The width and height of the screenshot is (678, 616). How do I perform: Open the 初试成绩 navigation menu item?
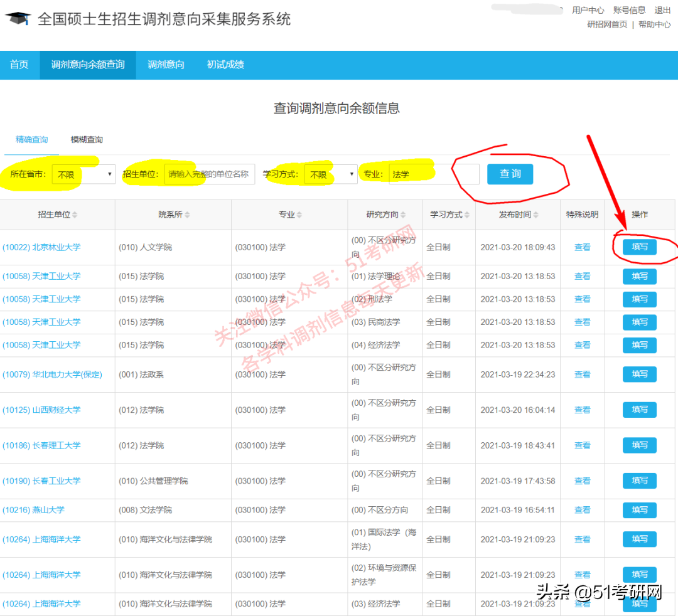225,65
